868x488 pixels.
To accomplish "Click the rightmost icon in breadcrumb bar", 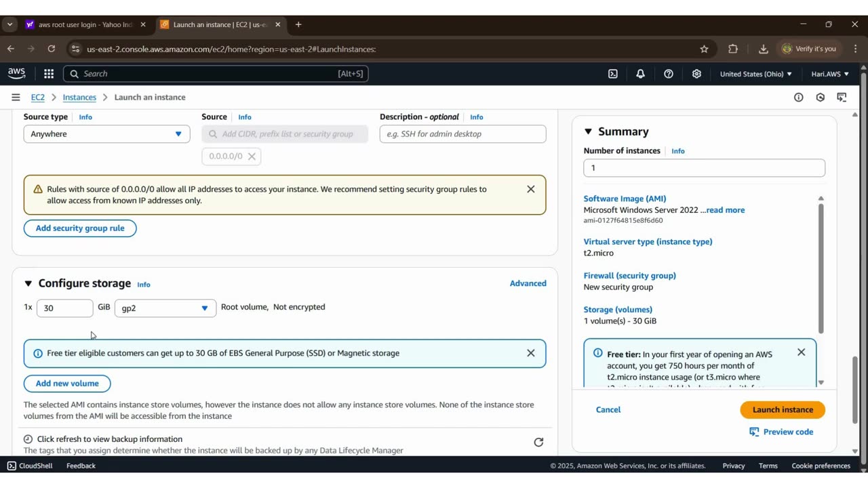I will coord(842,98).
